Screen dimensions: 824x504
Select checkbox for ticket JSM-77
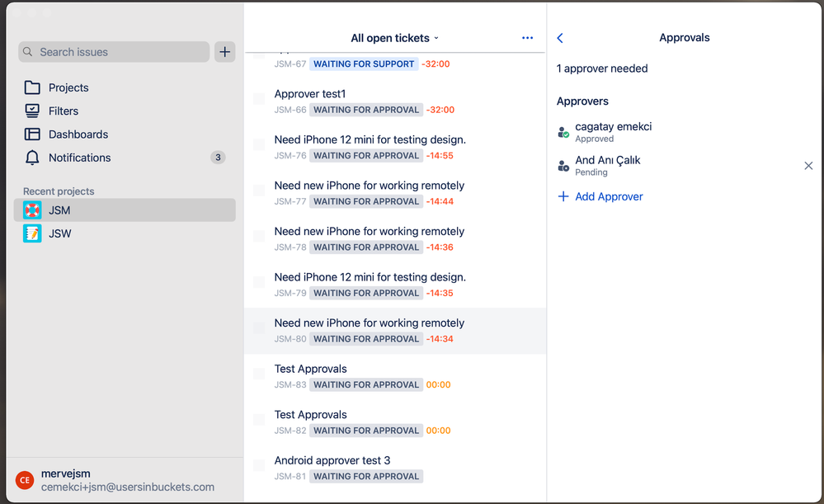click(x=259, y=191)
